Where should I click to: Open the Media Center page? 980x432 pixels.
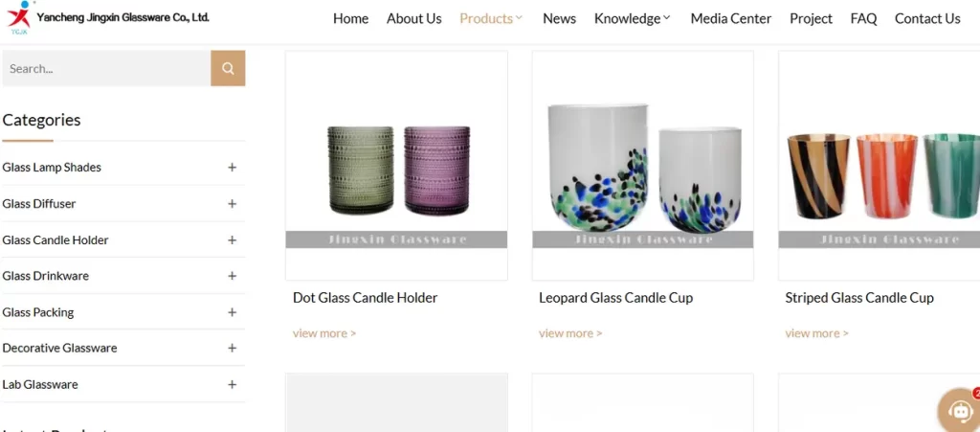click(x=730, y=19)
